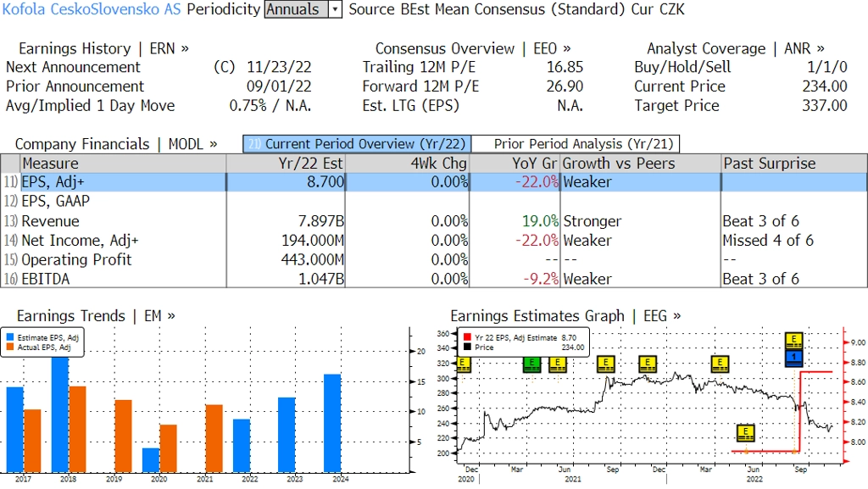This screenshot has width=868, height=489.
Task: Select the 14) Net Income, Adj+ row
Action: coord(434,241)
